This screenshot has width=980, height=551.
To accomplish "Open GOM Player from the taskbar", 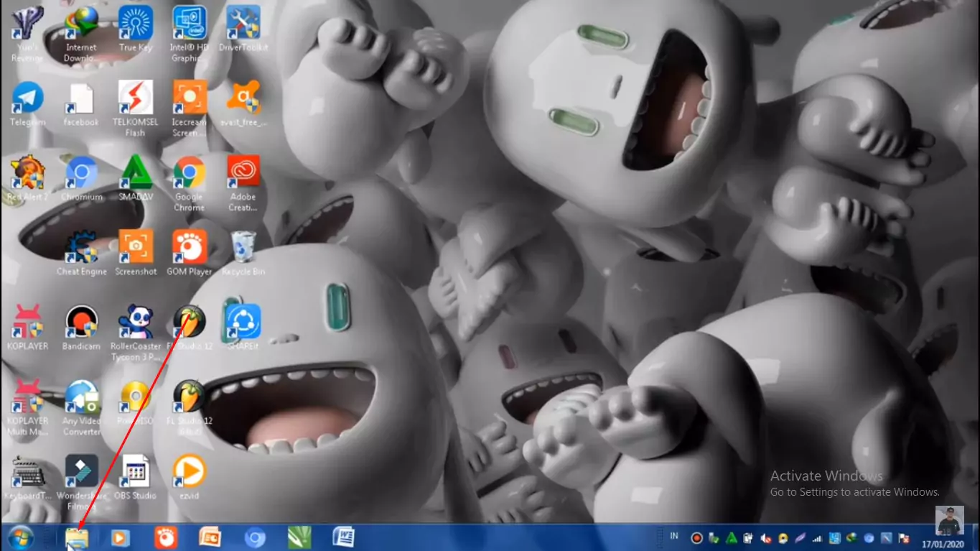I will click(x=166, y=538).
